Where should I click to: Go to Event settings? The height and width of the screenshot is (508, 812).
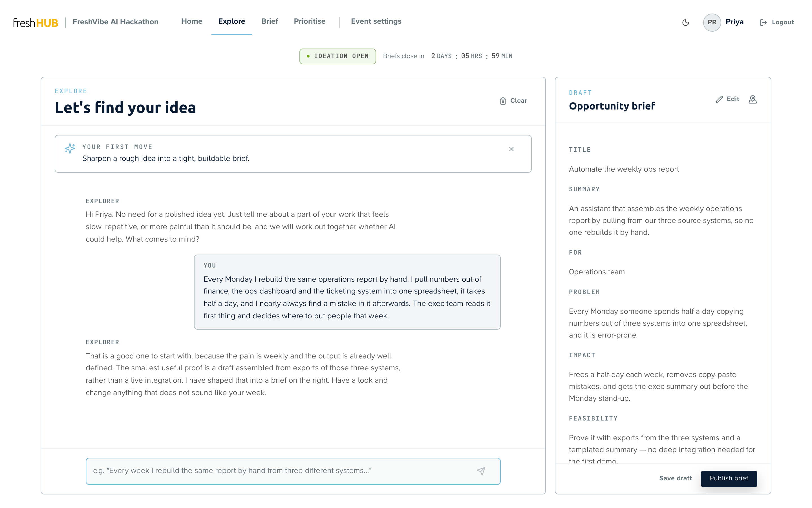point(376,21)
